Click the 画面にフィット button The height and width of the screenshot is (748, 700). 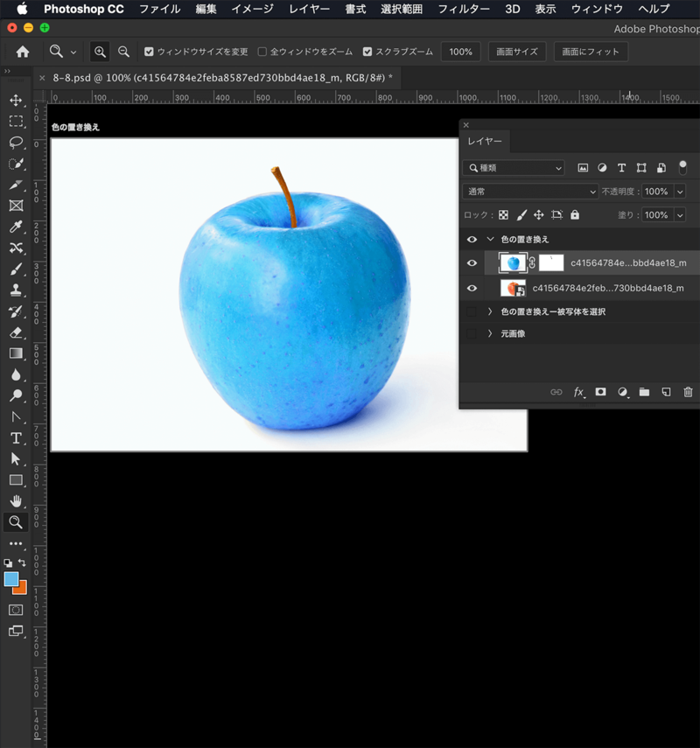pos(591,52)
